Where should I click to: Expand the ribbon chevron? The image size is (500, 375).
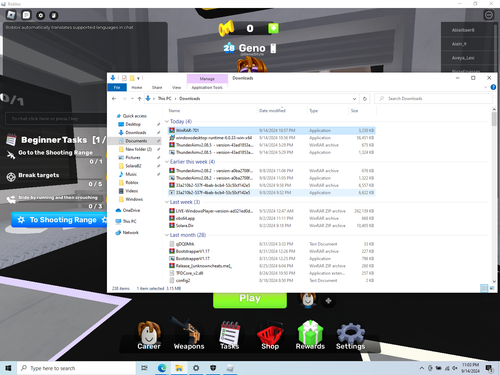(x=485, y=87)
